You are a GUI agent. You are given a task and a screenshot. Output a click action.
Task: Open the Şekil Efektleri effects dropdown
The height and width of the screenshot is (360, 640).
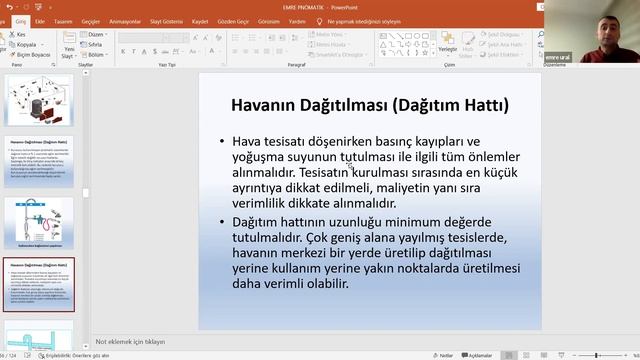click(502, 55)
